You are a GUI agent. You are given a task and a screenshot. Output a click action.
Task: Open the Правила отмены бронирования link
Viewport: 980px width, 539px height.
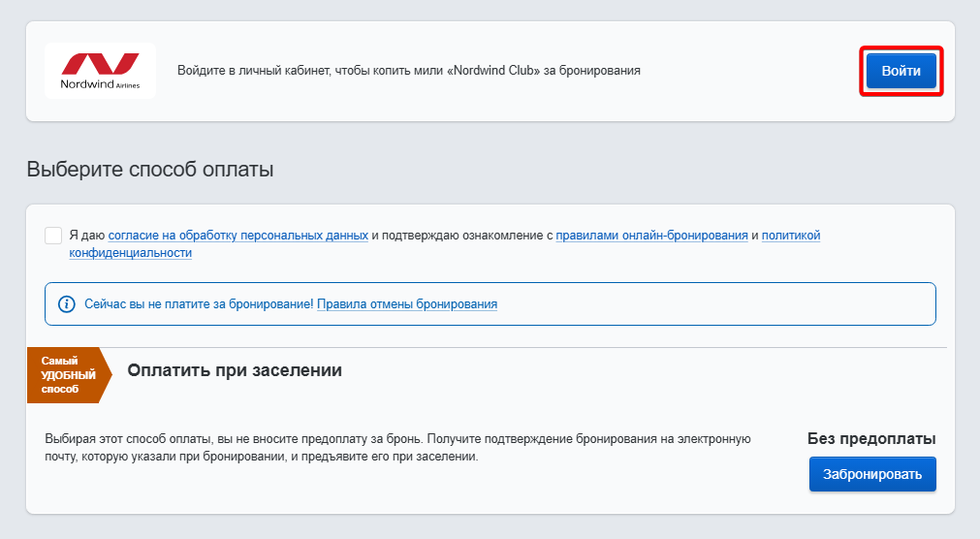(407, 304)
